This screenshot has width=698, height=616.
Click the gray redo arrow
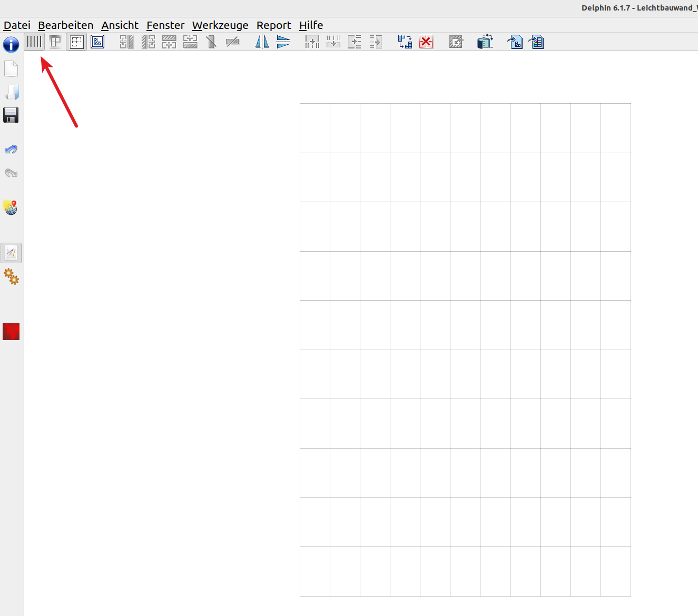11,173
